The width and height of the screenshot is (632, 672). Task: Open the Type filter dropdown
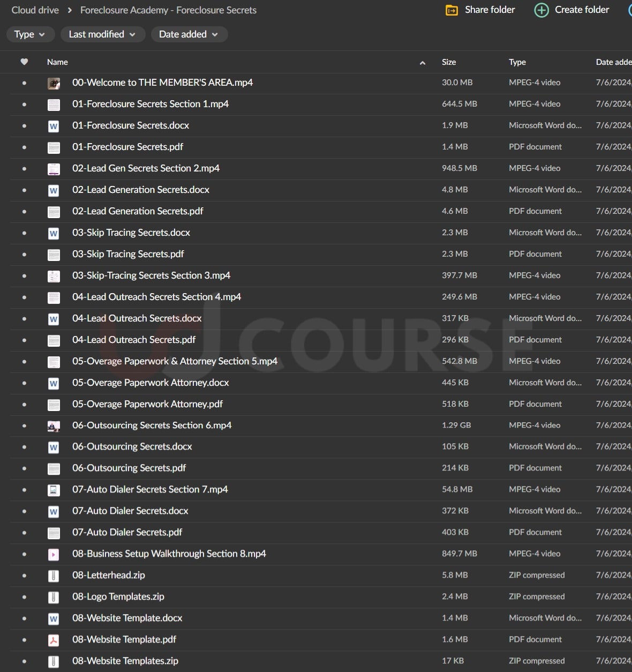[29, 34]
